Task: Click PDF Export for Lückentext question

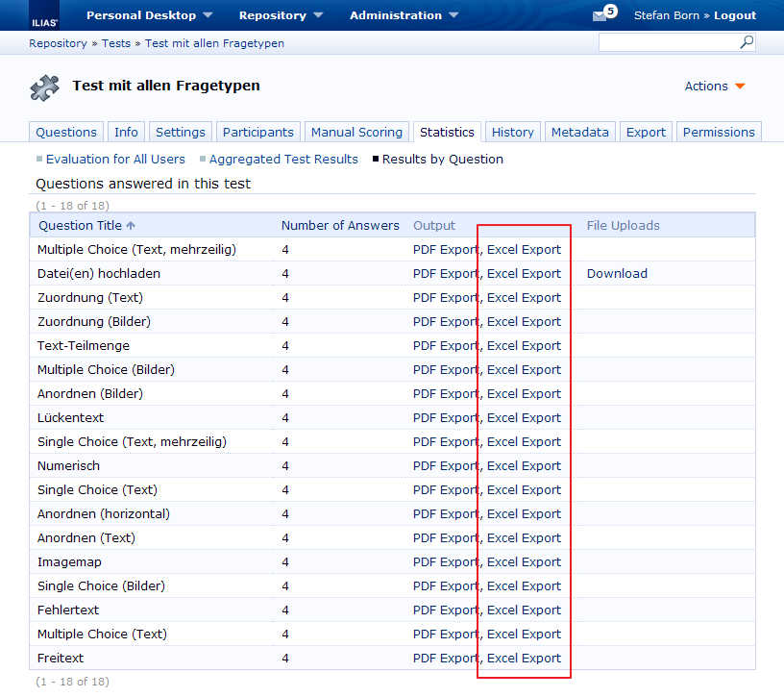Action: pyautogui.click(x=445, y=418)
